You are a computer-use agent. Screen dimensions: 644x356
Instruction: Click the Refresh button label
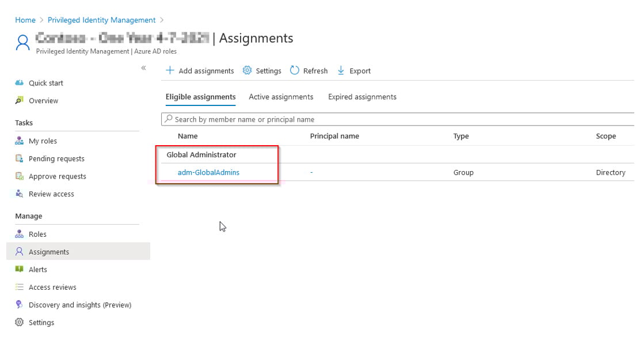[x=315, y=71]
